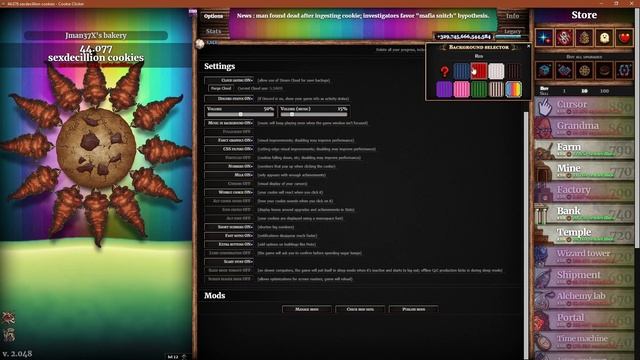Image resolution: width=640 pixels, height=360 pixels.
Task: Set store buy amount to 1
Action: [564, 91]
